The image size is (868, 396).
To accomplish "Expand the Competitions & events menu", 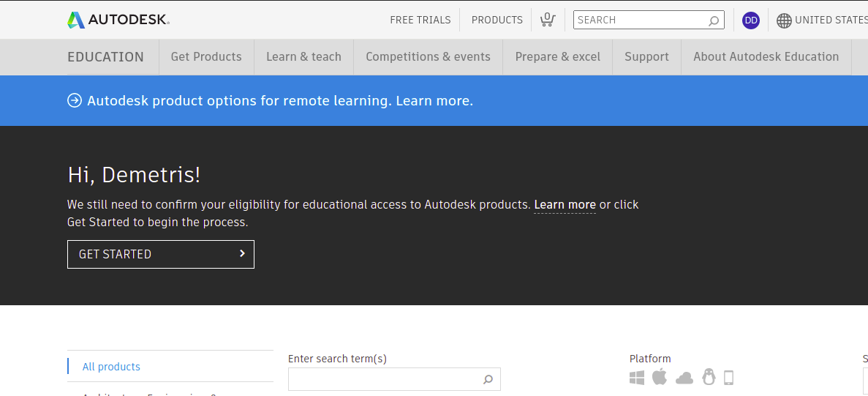I will coord(428,57).
